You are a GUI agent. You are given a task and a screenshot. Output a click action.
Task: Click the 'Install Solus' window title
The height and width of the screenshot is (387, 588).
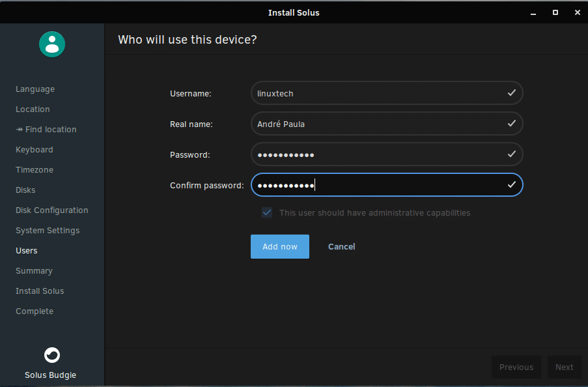click(x=294, y=13)
